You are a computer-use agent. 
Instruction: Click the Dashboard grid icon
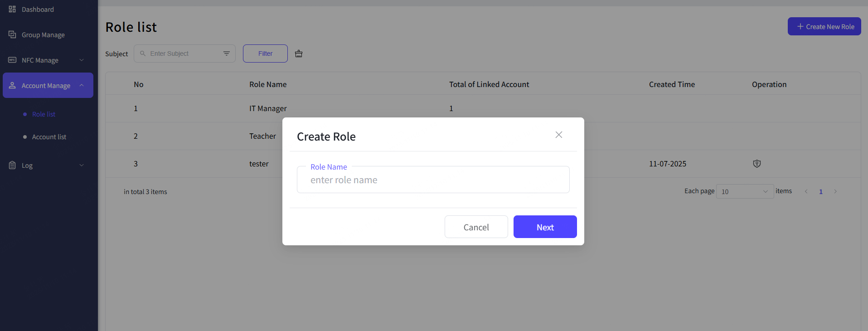[12, 9]
